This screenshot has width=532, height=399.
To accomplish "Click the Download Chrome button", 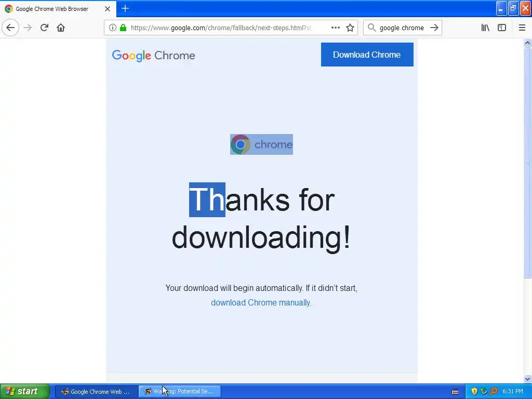I will pos(367,55).
